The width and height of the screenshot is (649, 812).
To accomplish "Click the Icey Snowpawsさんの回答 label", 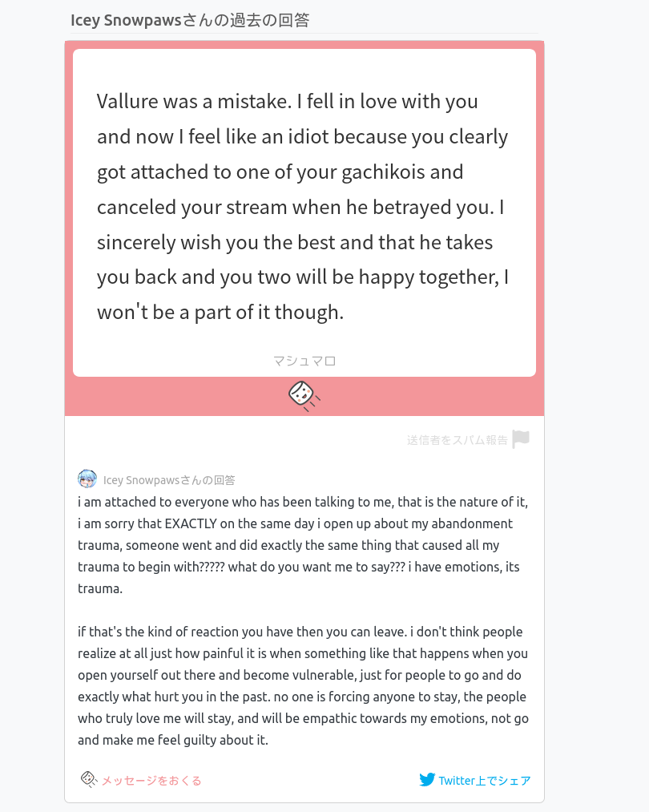I will pyautogui.click(x=169, y=480).
